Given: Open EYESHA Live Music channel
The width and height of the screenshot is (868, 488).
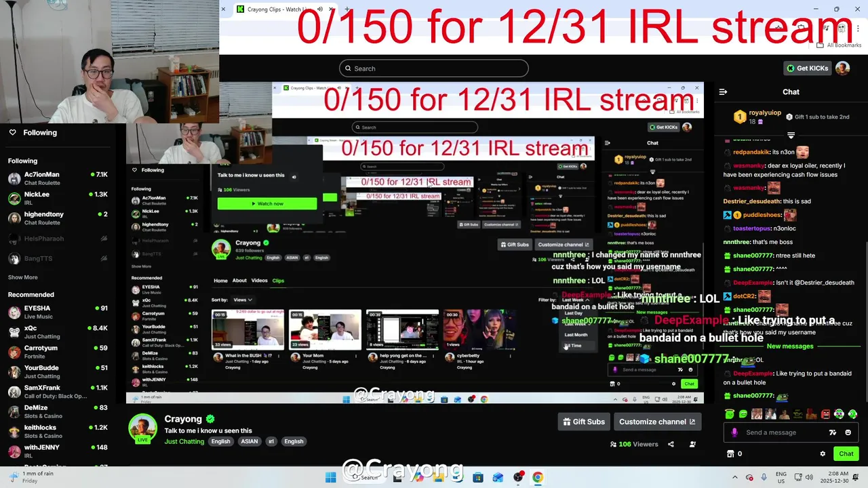Looking at the screenshot, I should pyautogui.click(x=58, y=312).
